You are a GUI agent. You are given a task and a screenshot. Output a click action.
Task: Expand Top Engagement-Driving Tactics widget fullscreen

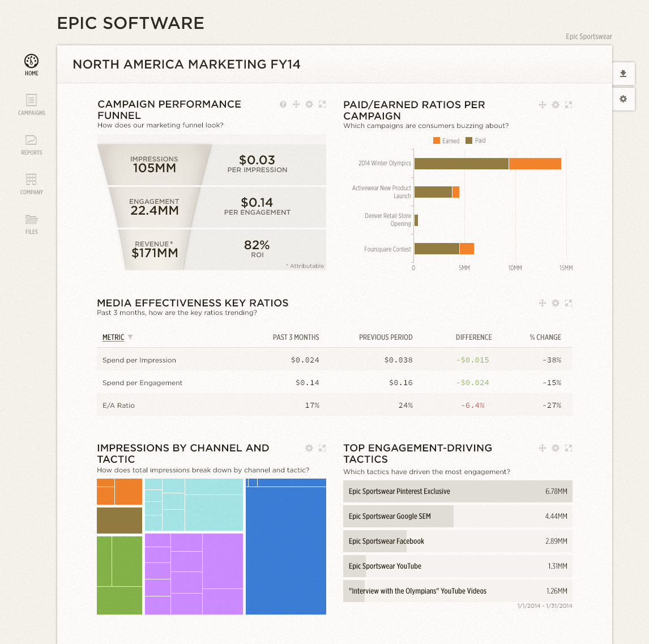pos(569,448)
